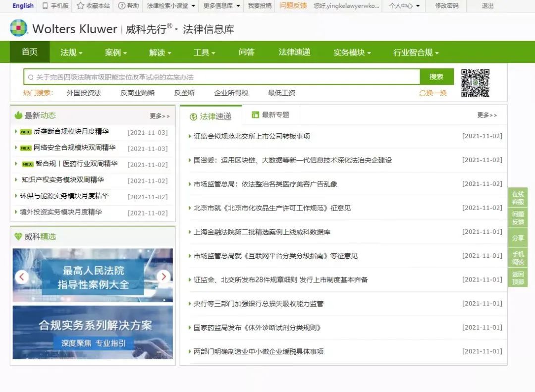Expand the 工具 navigation menu
535x392 pixels.
(205, 52)
